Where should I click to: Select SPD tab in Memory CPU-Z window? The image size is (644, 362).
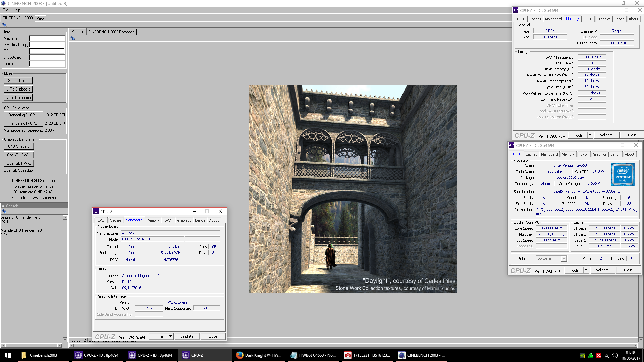[x=587, y=19]
